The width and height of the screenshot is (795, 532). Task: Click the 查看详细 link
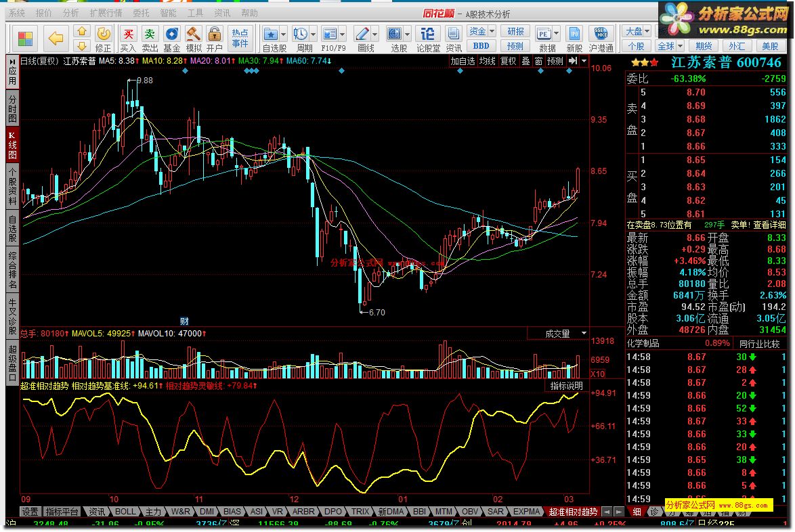click(x=770, y=225)
